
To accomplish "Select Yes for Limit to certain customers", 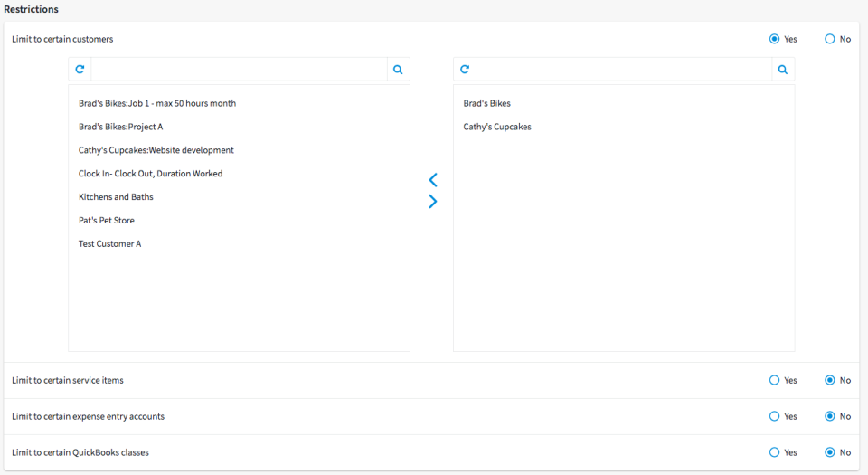I will 775,39.
